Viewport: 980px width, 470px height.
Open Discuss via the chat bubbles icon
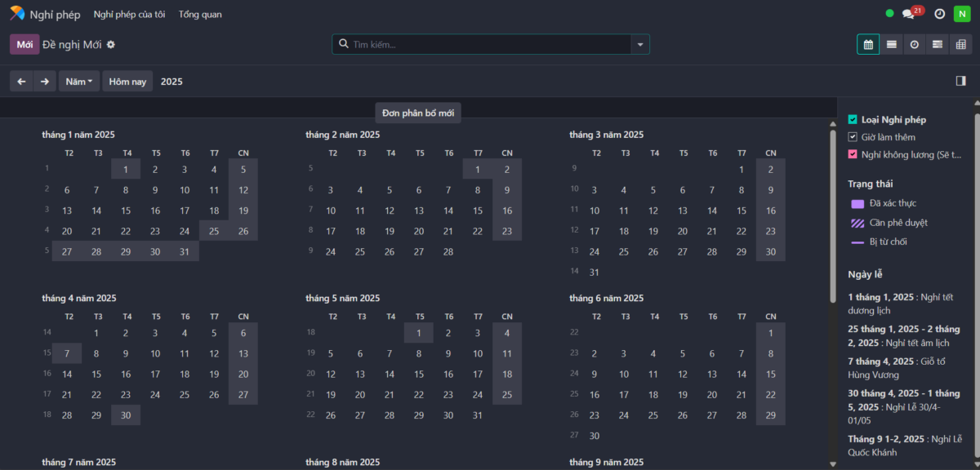click(x=907, y=13)
